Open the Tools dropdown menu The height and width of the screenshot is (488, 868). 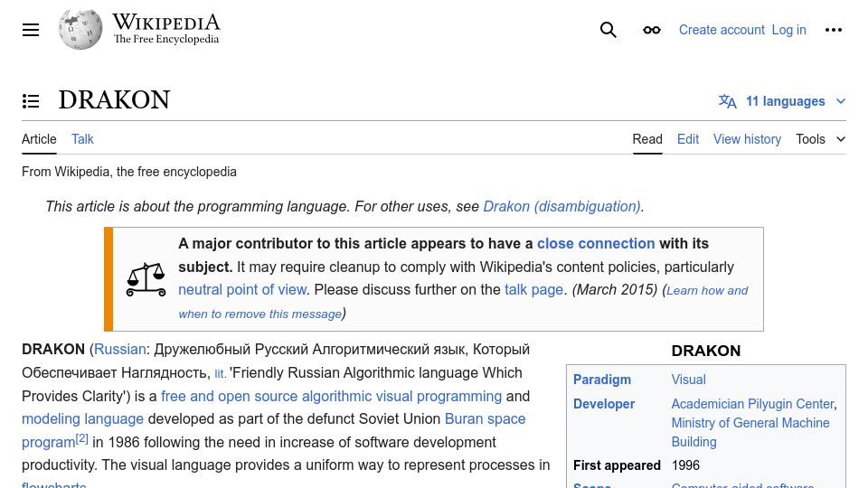coord(820,139)
